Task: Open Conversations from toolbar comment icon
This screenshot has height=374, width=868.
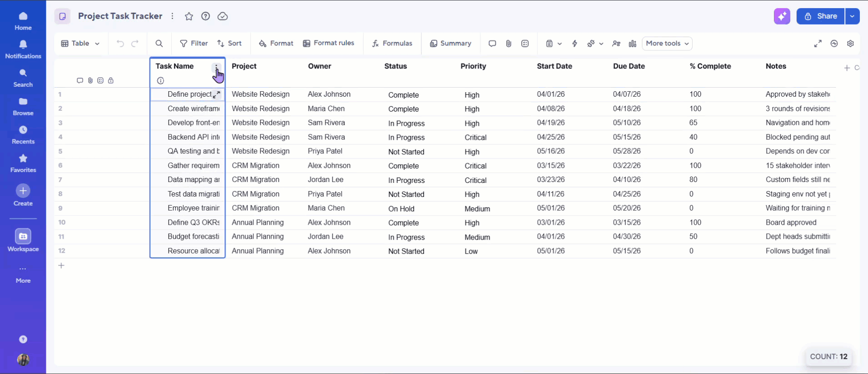Action: (x=492, y=44)
